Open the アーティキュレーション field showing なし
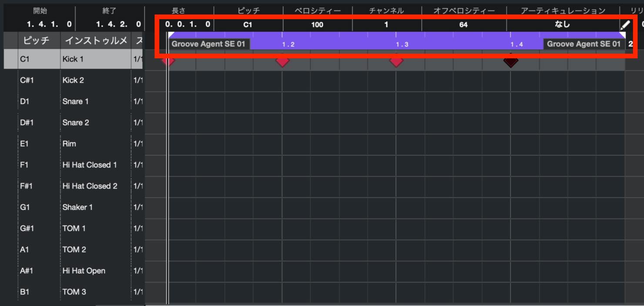644x306 pixels. coord(562,25)
